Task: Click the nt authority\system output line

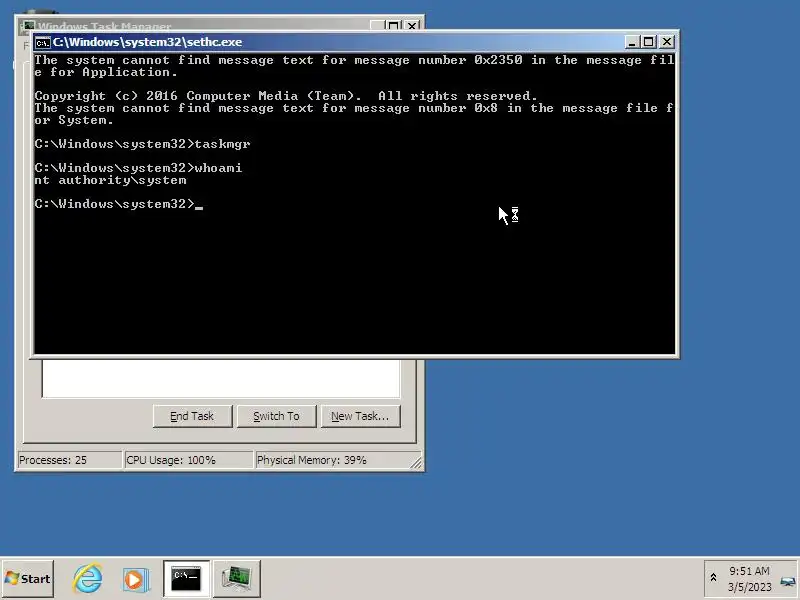Action: click(x=110, y=180)
